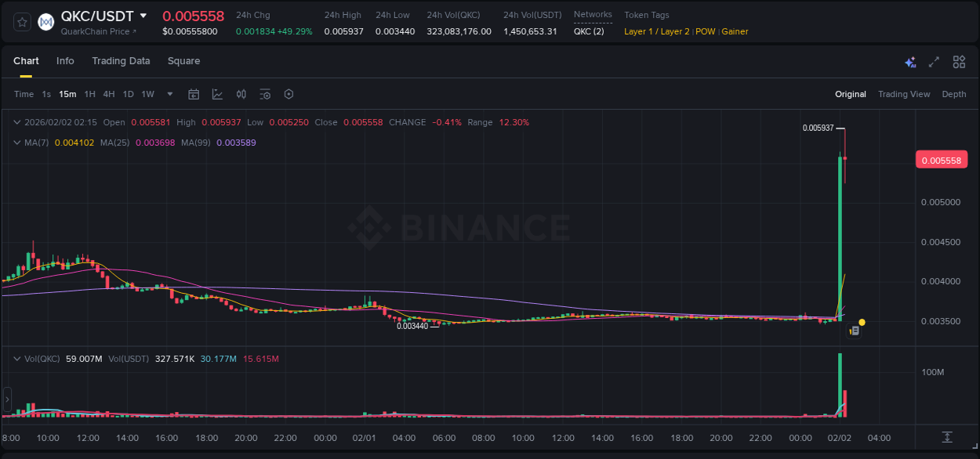The height and width of the screenshot is (459, 980).
Task: Collapse the moving averages row
Action: point(17,142)
